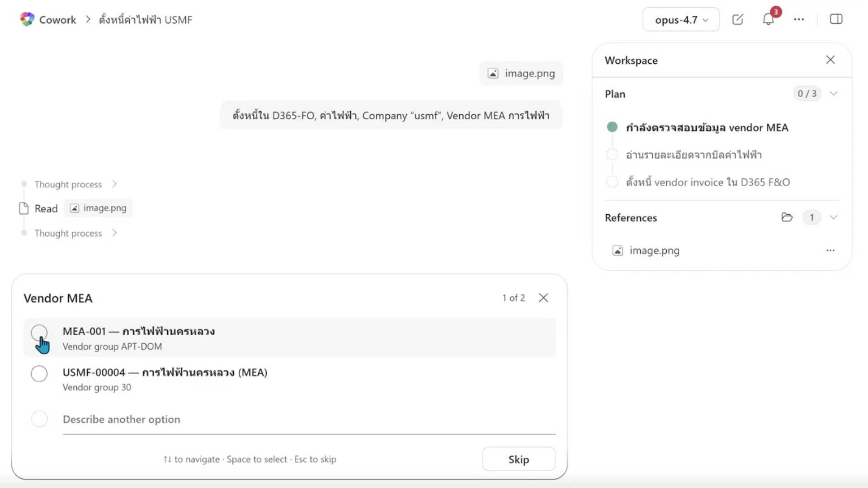This screenshot has width=868, height=488.
Task: Open more options for image.png reference
Action: (x=830, y=250)
